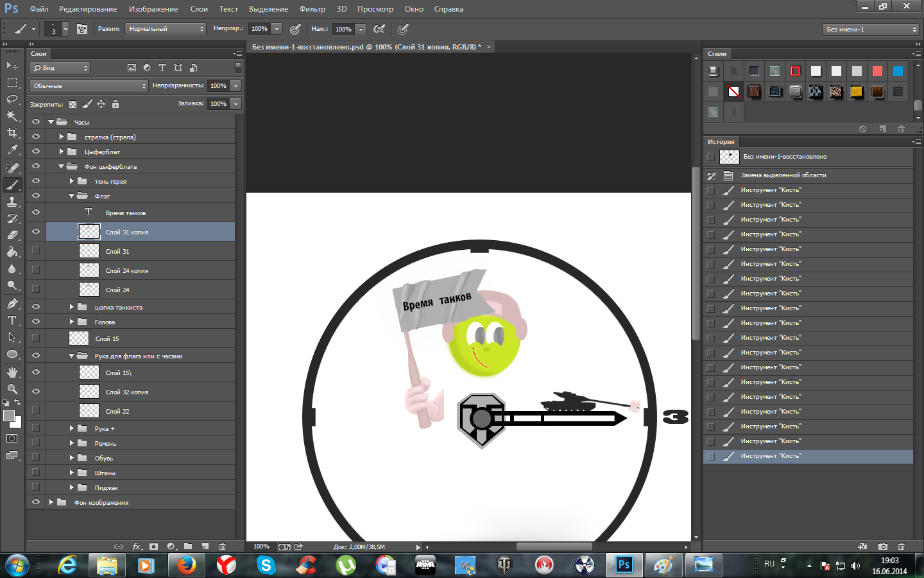Collapse the 'Флаг' layer group

pos(71,196)
